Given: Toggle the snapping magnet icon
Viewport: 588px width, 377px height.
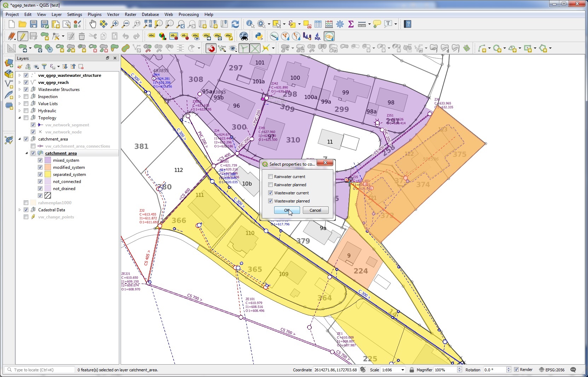Looking at the screenshot, I should pyautogui.click(x=211, y=48).
